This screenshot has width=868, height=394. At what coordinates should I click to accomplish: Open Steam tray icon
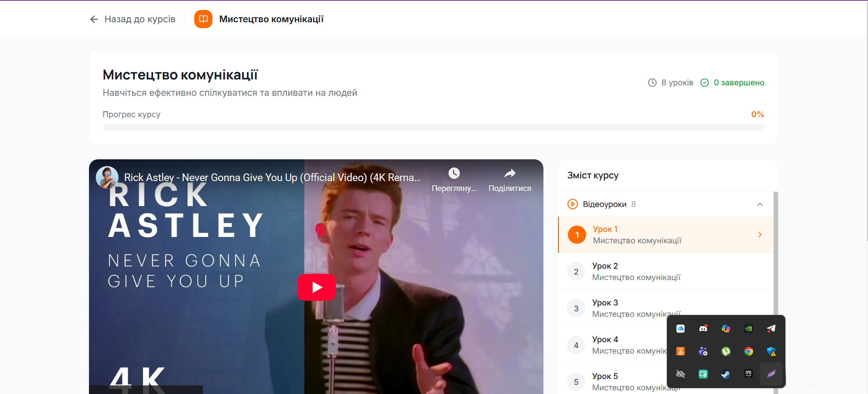click(x=726, y=374)
